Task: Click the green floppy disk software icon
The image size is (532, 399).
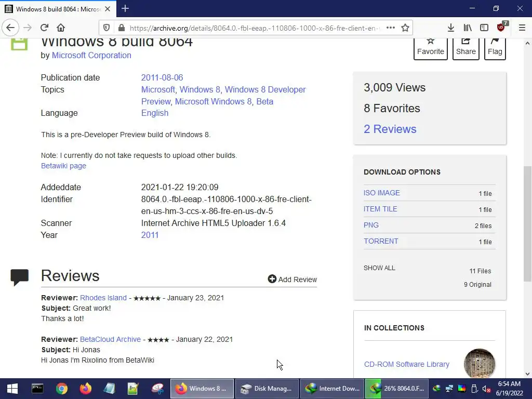Action: (19, 44)
